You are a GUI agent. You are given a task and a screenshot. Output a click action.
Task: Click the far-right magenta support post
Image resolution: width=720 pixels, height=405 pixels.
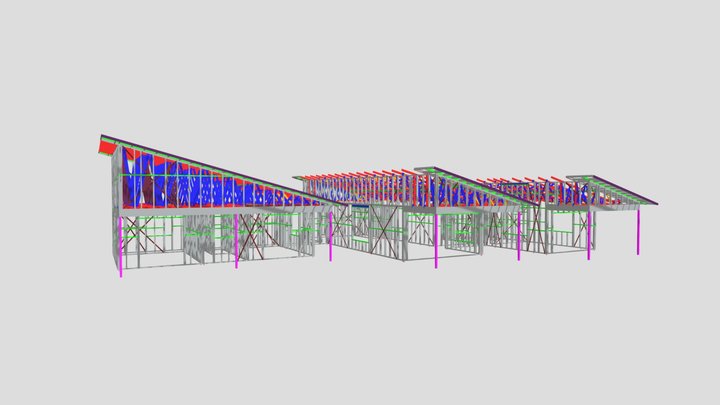tap(638, 231)
